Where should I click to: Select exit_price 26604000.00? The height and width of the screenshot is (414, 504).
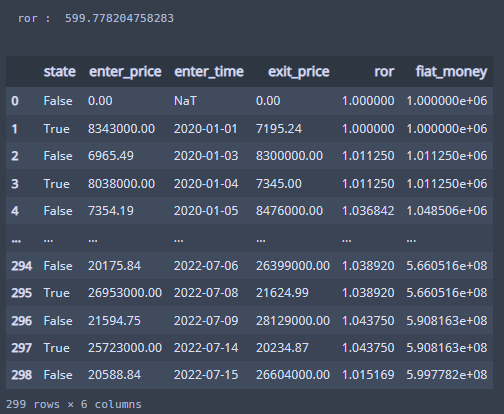[293, 375]
